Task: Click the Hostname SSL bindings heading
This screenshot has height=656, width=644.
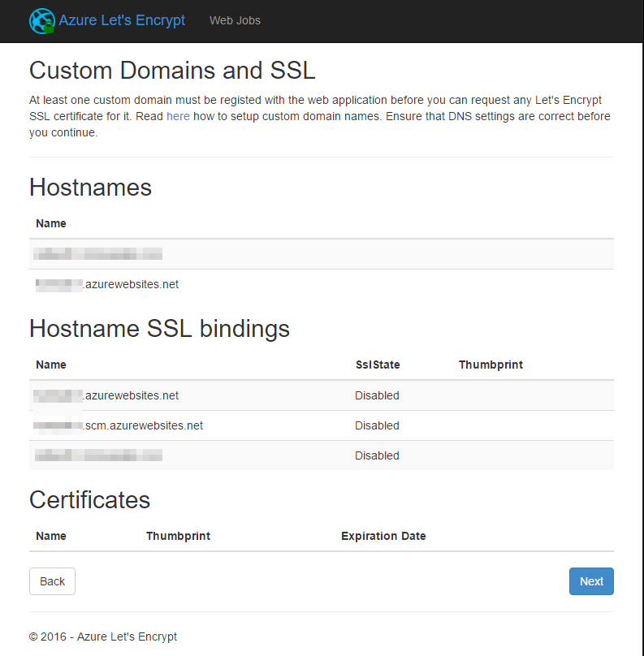Action: (159, 329)
